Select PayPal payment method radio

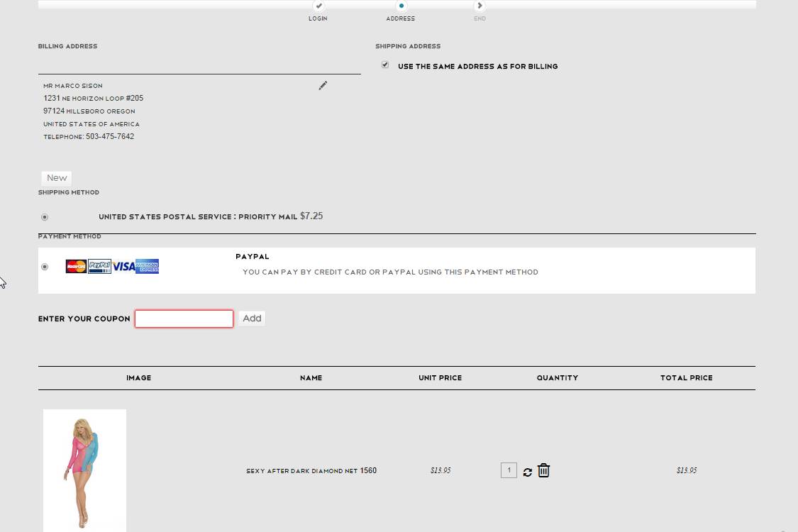[45, 267]
